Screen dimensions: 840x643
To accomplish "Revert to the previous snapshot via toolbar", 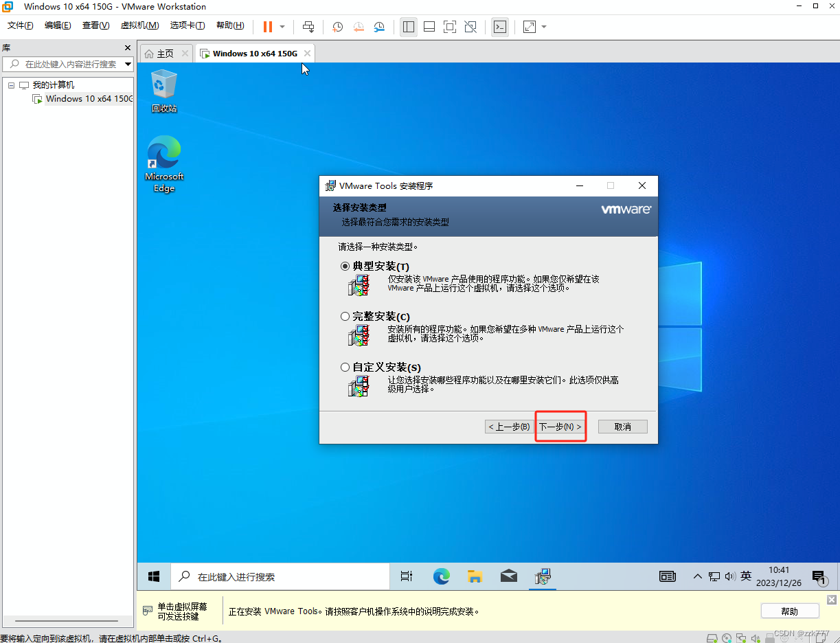I will coord(359,27).
